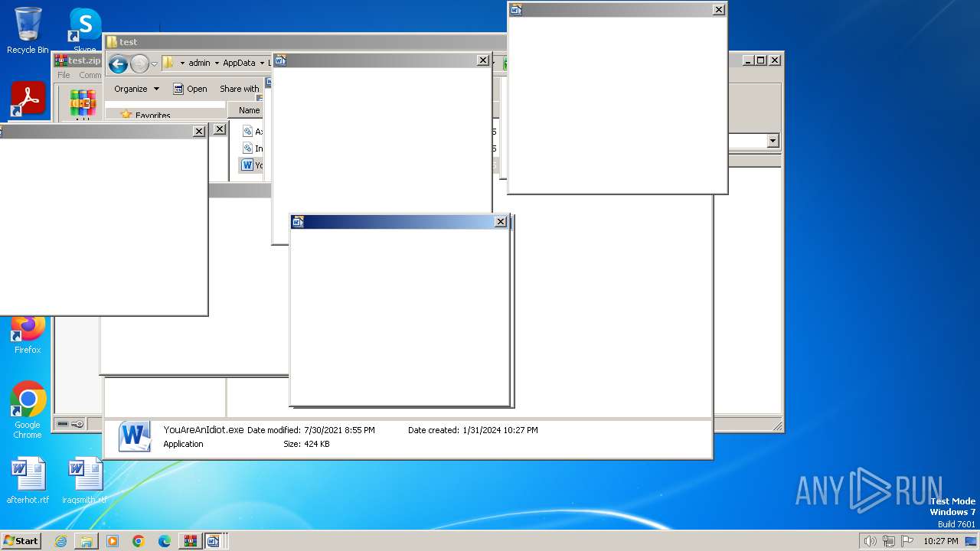Click large Word icon in details pane
Image resolution: width=980 pixels, height=551 pixels.
pyautogui.click(x=135, y=436)
